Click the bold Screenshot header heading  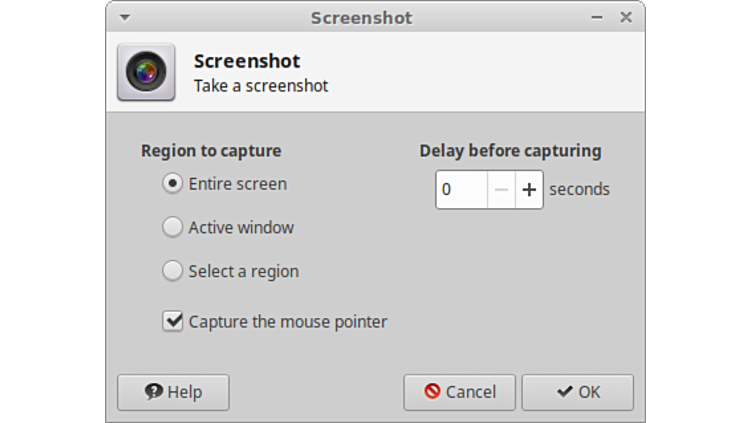pyautogui.click(x=246, y=62)
